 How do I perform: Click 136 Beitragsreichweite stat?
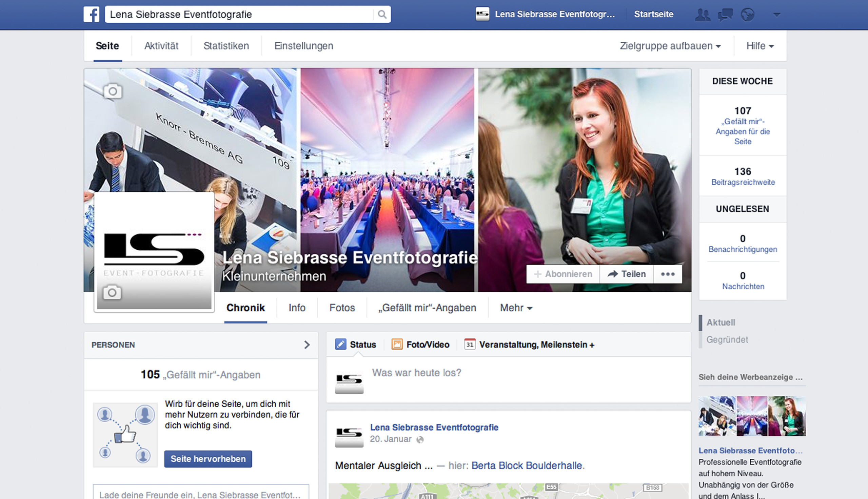743,176
